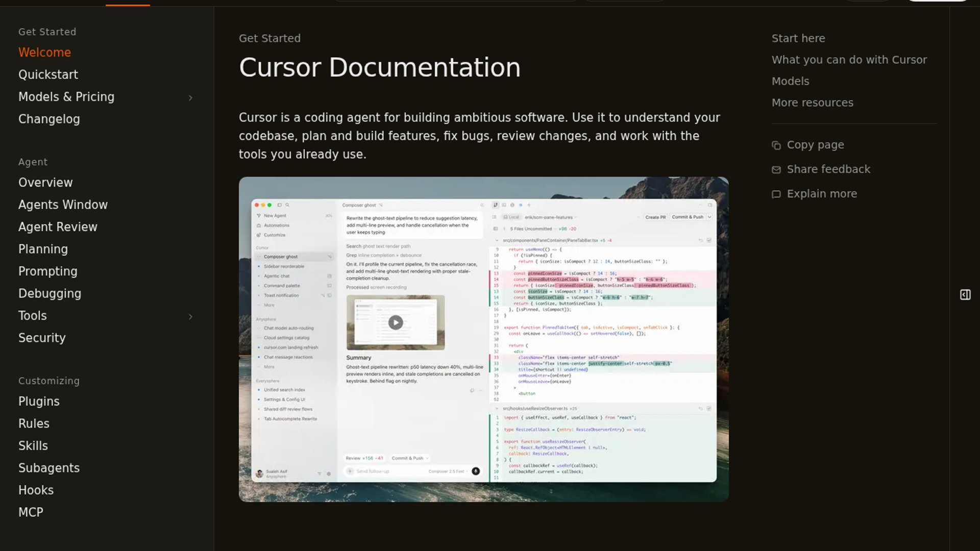Click the Cursor app hero screenshot
Screen dimensions: 980x551
[x=483, y=339]
